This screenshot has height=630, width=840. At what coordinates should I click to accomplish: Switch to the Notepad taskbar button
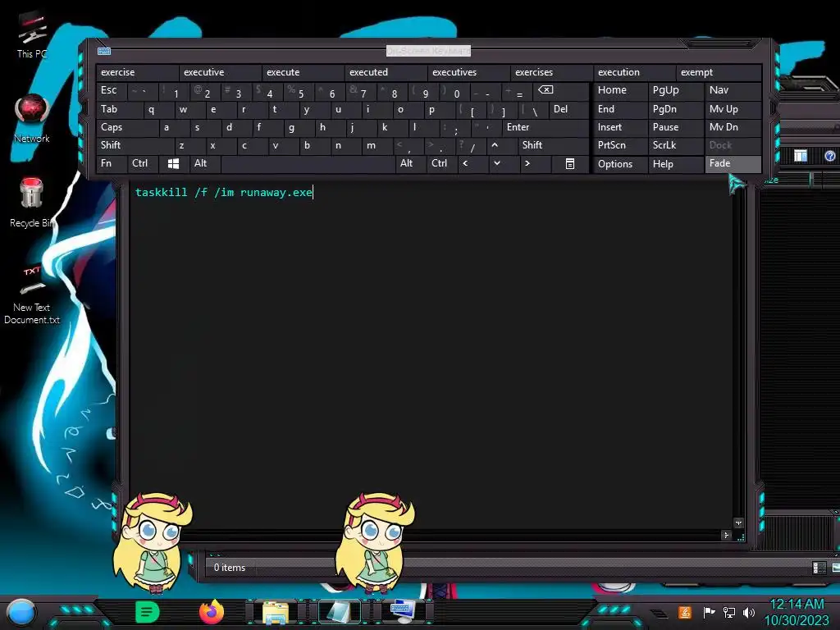pyautogui.click(x=339, y=612)
